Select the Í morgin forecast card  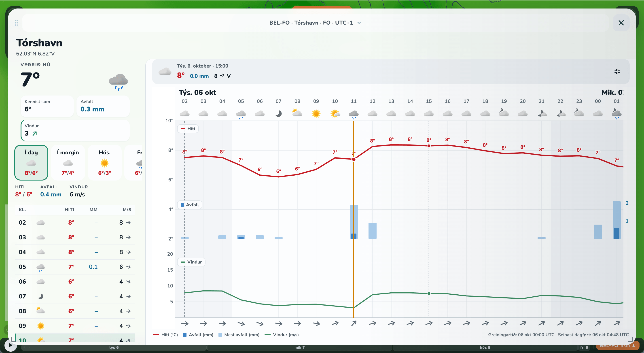(x=68, y=163)
